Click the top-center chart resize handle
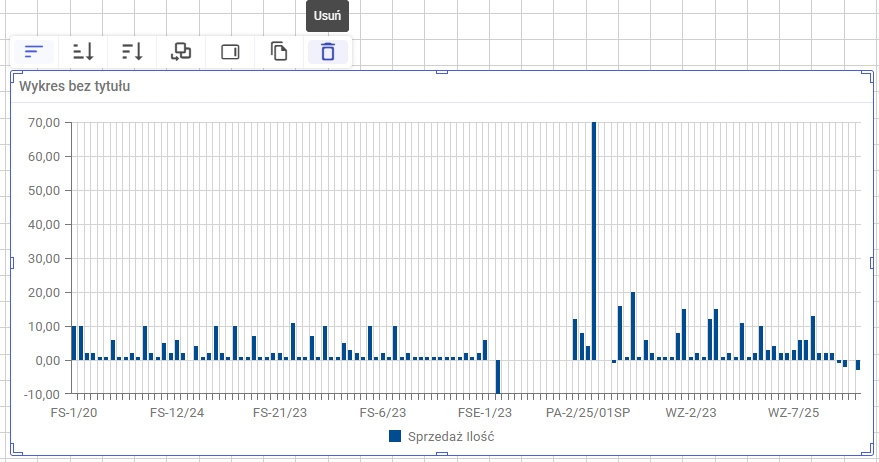879x462 pixels. click(x=442, y=72)
